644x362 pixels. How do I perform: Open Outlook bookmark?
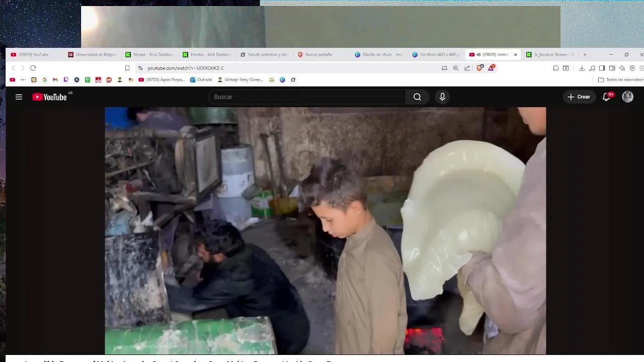pyautogui.click(x=201, y=79)
